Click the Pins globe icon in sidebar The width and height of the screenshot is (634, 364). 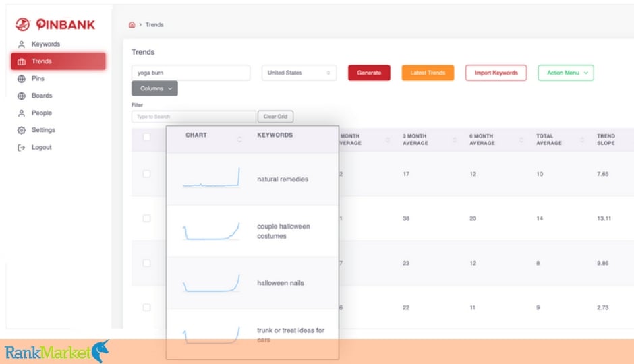(22, 79)
